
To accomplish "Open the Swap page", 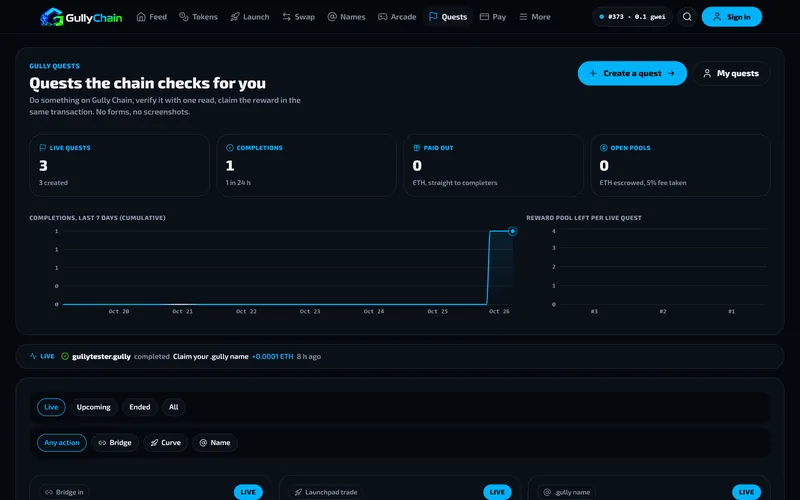I will [298, 17].
